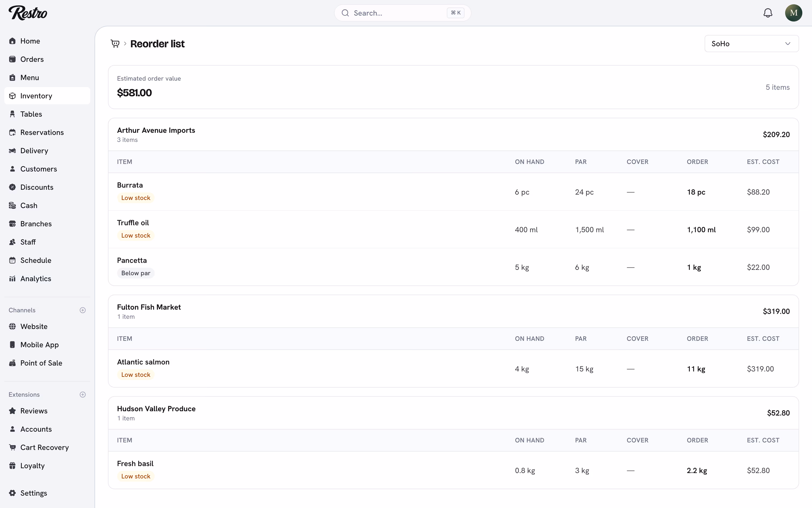Click the Restro logo
This screenshot has height=508, width=812.
pyautogui.click(x=28, y=13)
